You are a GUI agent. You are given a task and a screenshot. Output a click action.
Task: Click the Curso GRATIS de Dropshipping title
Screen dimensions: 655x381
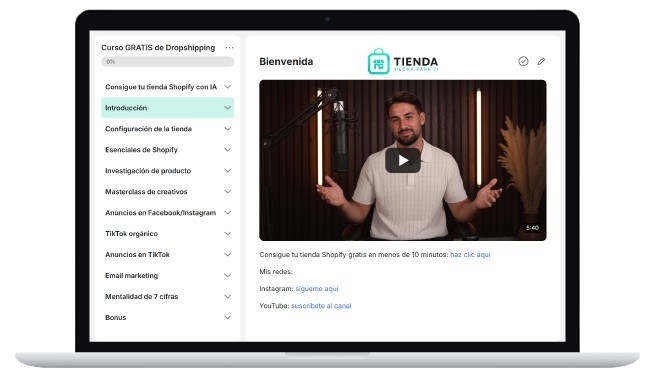coord(158,48)
